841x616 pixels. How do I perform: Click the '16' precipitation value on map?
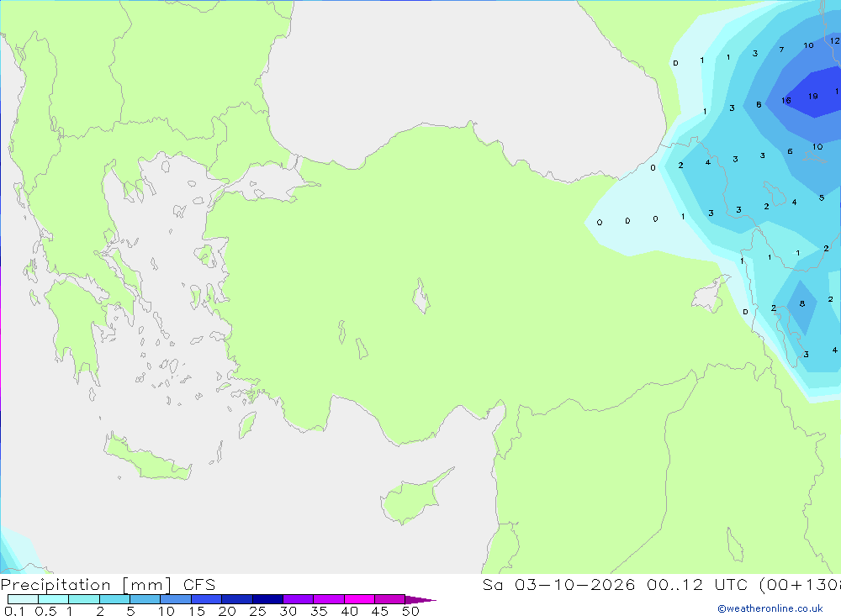786,100
